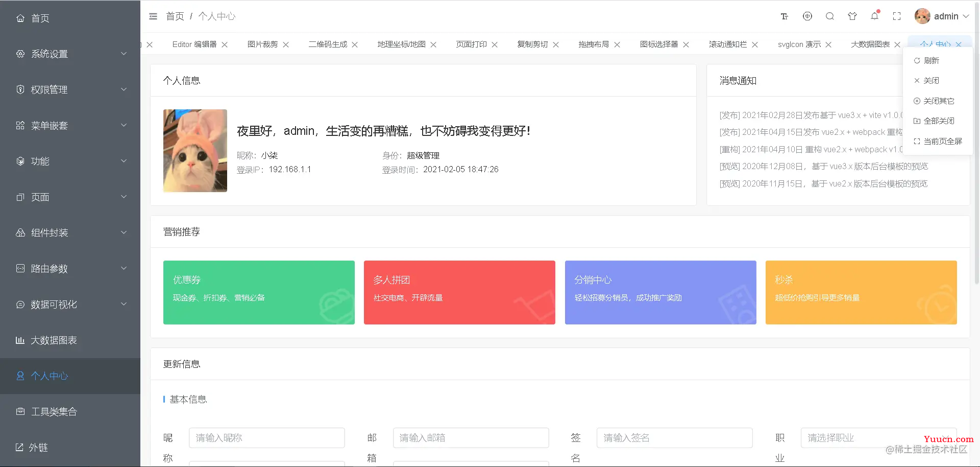The image size is (980, 467).
Task: Expand the 功能 menu chevron
Action: (x=124, y=161)
